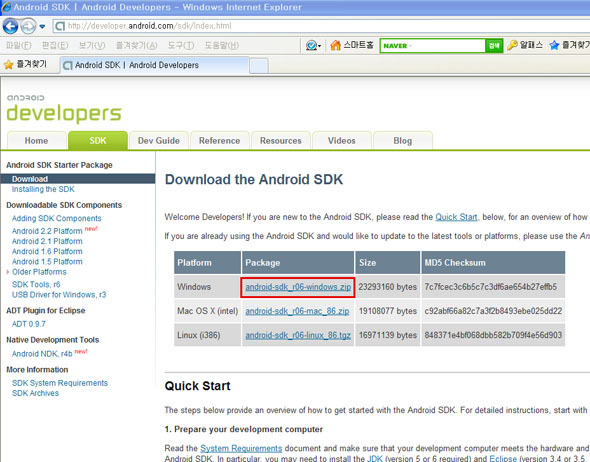Click the 16971139 bytes size cell
Image resolution: width=590 pixels, height=462 pixels.
(x=388, y=335)
